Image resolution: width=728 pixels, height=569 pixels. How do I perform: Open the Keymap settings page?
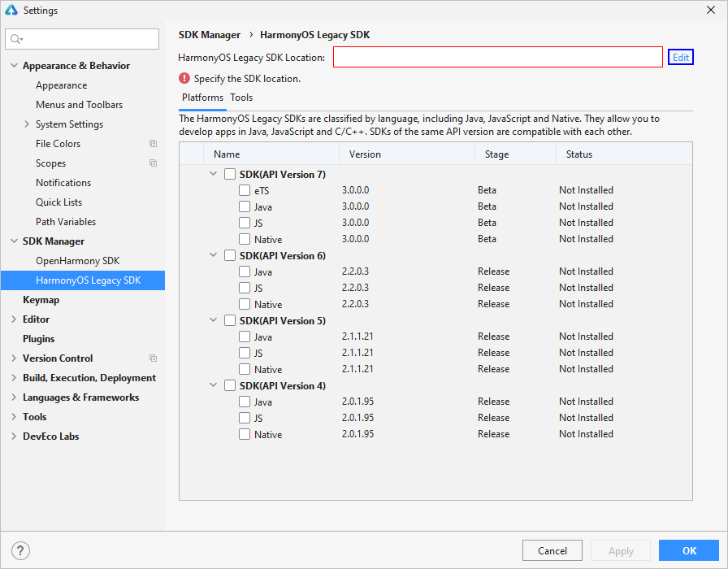tap(41, 300)
